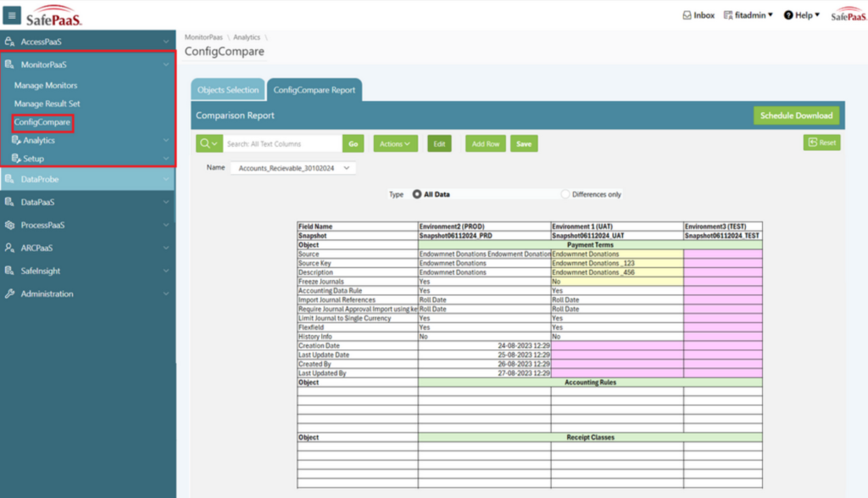Viewport: 868px width, 498px height.
Task: Open the fitadmin user dropdown arrow
Action: tap(770, 15)
